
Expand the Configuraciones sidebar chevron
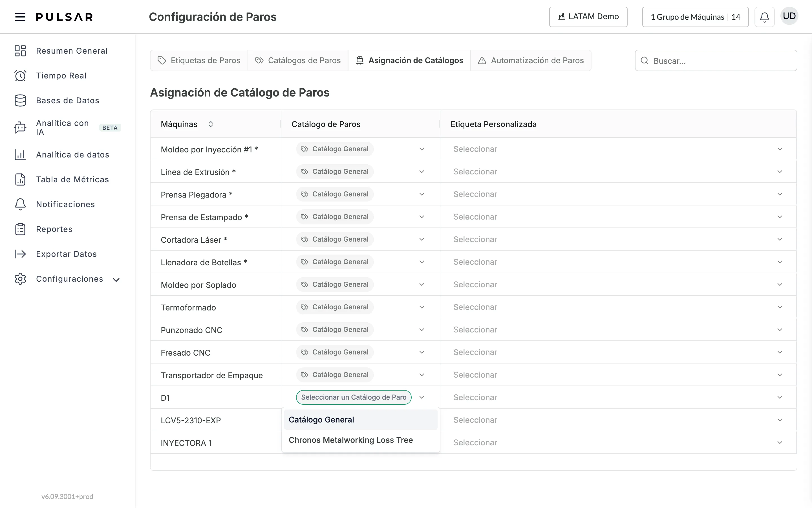[116, 280]
